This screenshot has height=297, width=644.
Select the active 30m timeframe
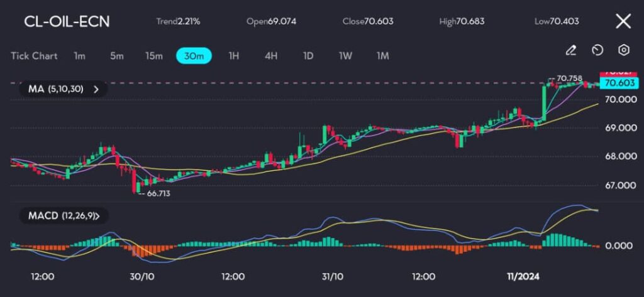tap(194, 56)
